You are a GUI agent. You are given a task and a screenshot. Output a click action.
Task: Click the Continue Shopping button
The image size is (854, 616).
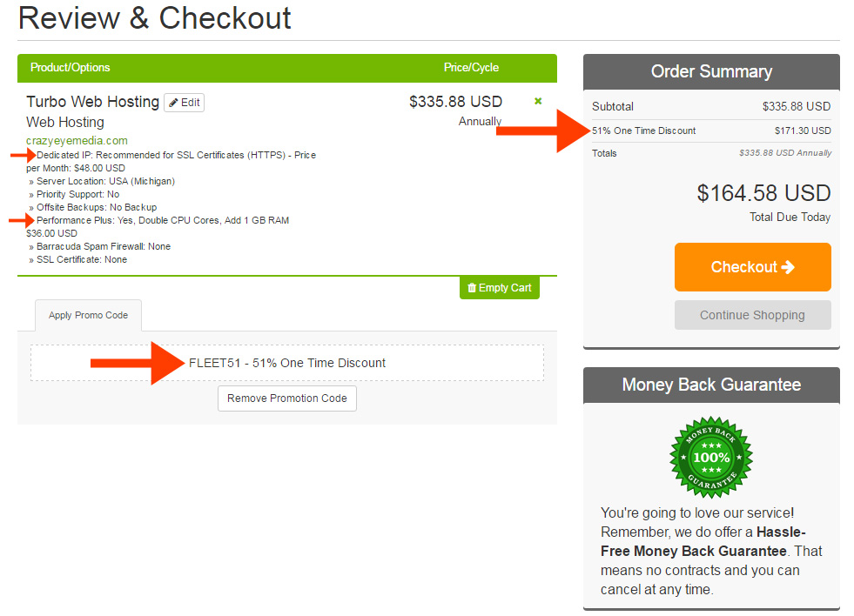point(753,315)
